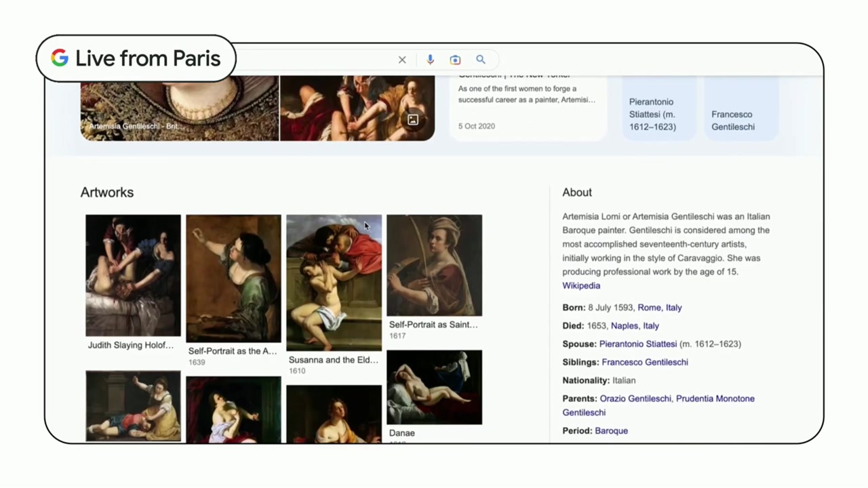Click the About section heading
868x488 pixels.
coord(577,192)
